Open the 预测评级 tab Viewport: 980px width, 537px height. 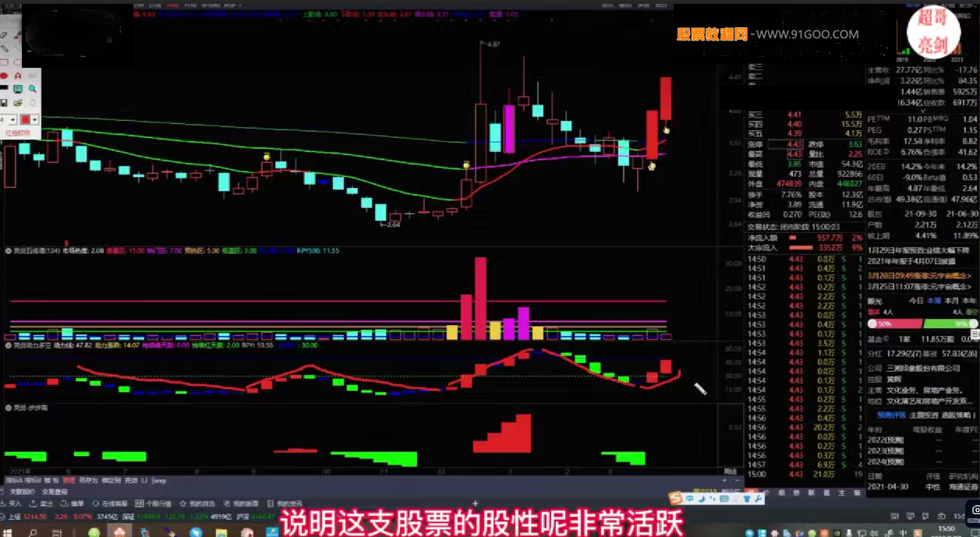tap(891, 415)
